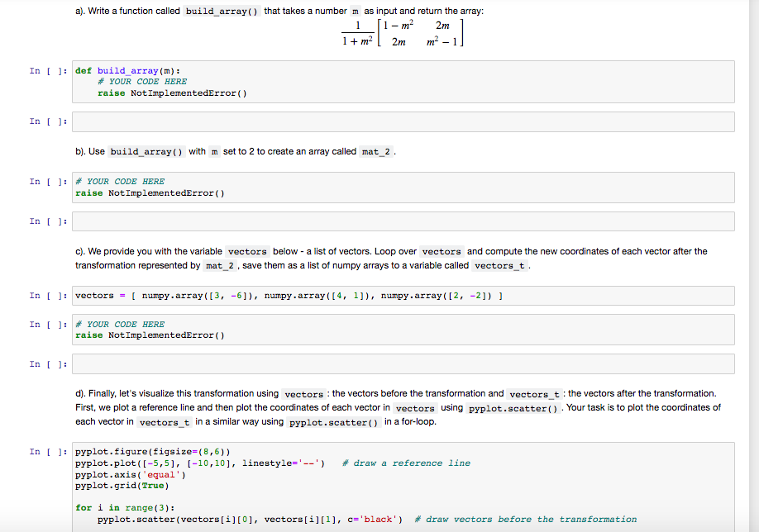The height and width of the screenshot is (532, 759).
Task: Click the for loop line in the pyplot cell
Action: [116, 506]
